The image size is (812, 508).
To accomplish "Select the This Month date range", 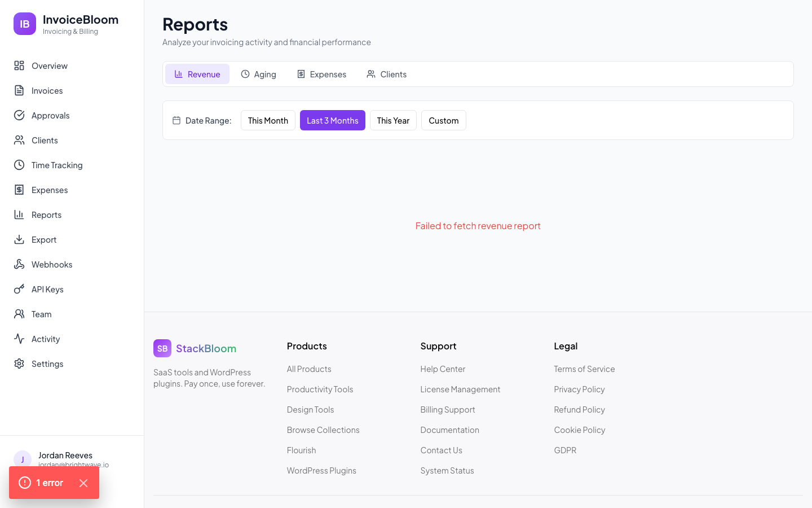I will coord(268,120).
